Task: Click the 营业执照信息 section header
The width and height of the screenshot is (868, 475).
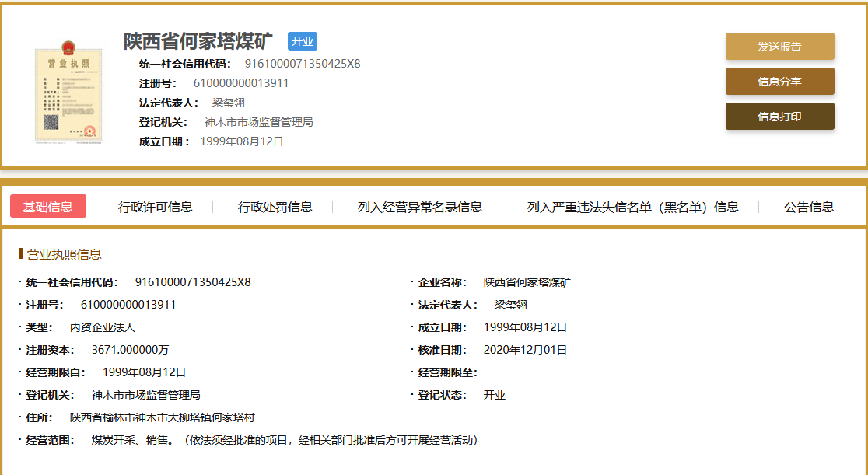Action: (64, 254)
